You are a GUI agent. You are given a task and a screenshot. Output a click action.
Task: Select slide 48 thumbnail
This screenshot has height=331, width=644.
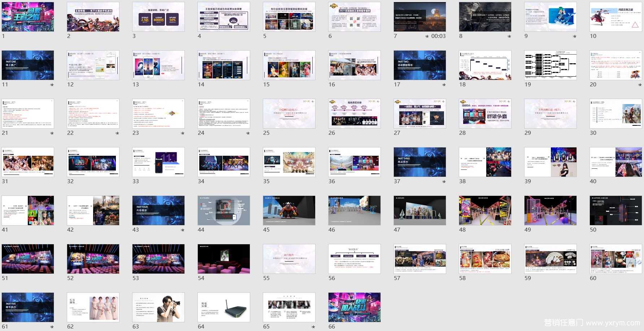point(485,211)
